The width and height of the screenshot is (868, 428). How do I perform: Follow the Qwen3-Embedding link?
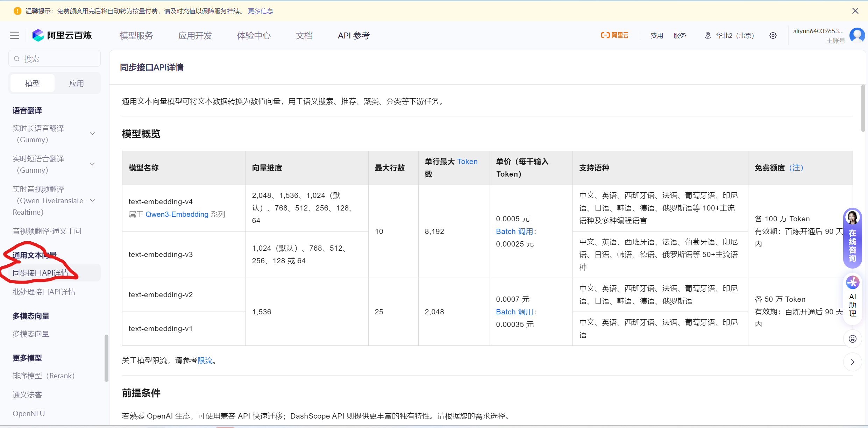point(177,214)
